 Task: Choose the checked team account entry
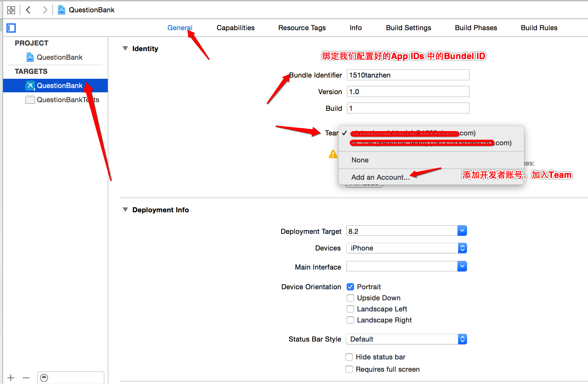tap(431, 133)
